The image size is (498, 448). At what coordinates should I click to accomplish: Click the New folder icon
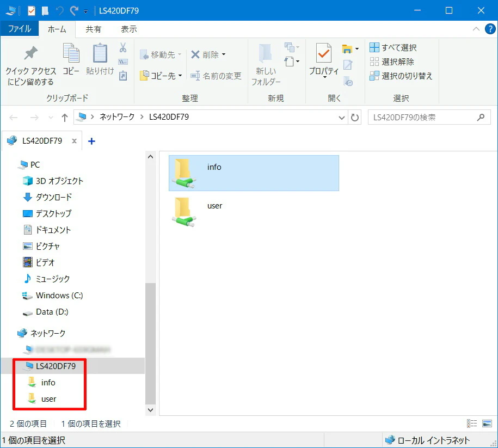(x=266, y=53)
